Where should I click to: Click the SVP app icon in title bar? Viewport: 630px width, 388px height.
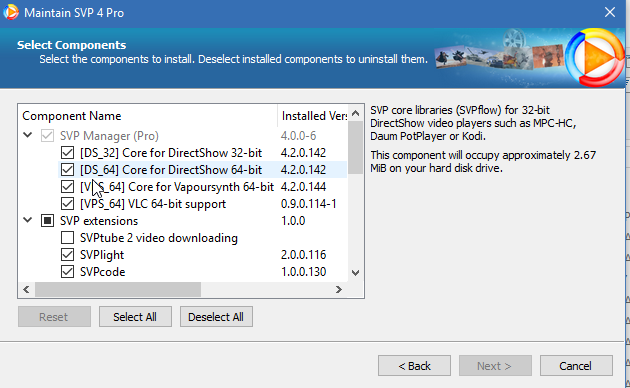tap(10, 12)
